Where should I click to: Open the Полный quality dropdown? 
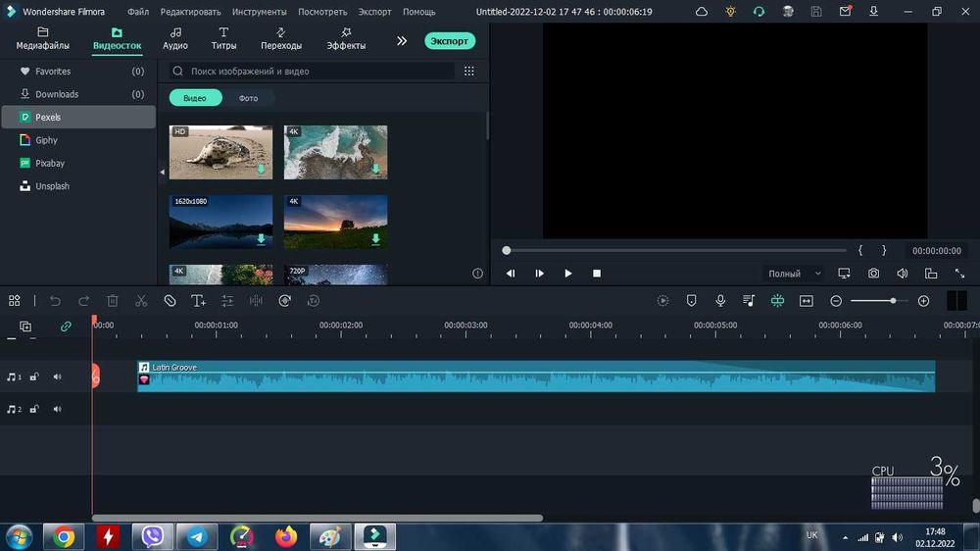(795, 274)
